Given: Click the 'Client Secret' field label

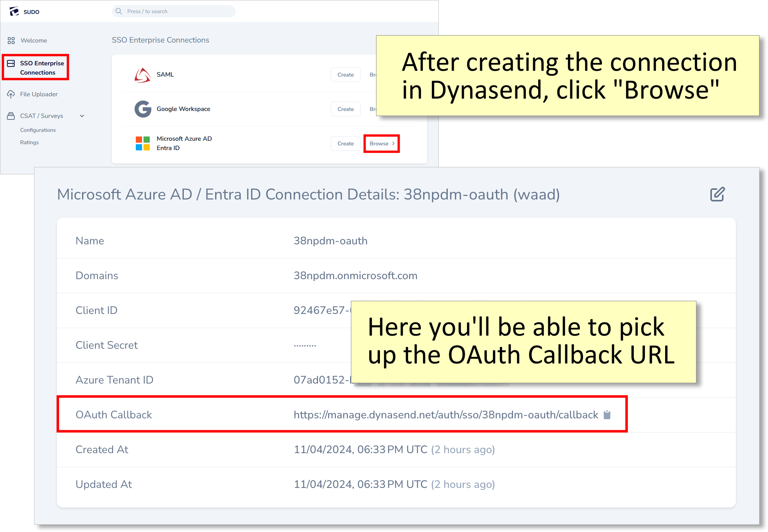Looking at the screenshot, I should pyautogui.click(x=107, y=345).
